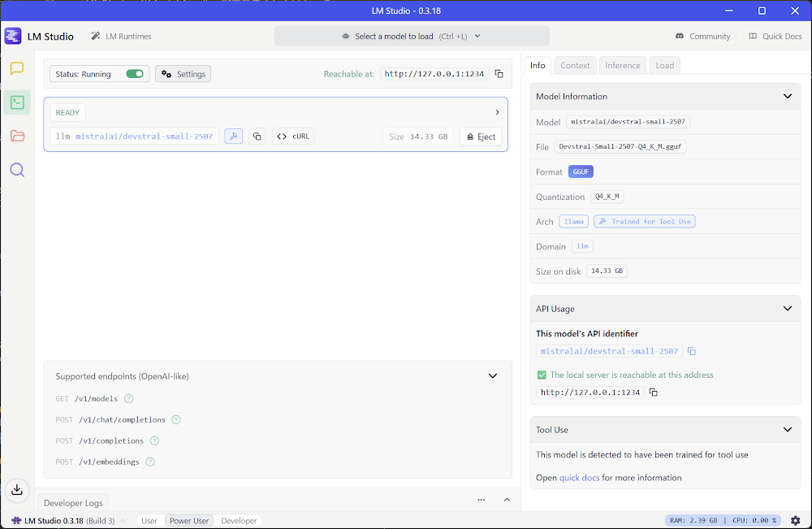812x529 pixels.
Task: Open the Select a model to load dropdown
Action: 412,37
